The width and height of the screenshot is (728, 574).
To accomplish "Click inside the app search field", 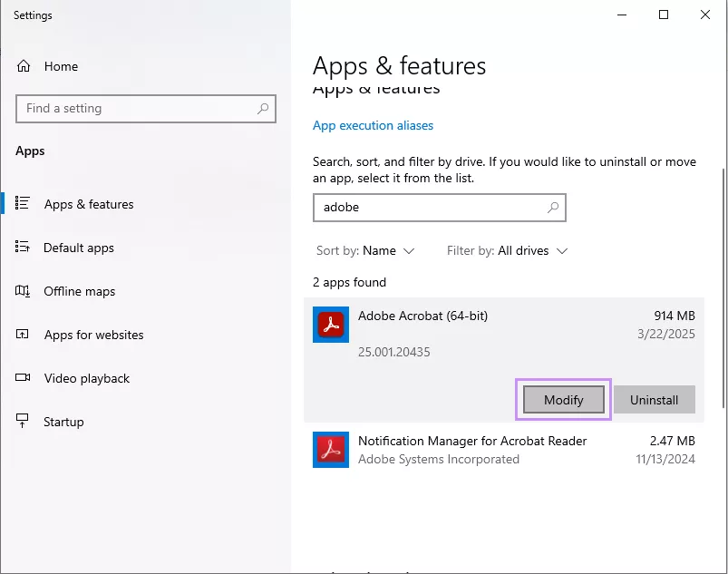I will pos(426,208).
